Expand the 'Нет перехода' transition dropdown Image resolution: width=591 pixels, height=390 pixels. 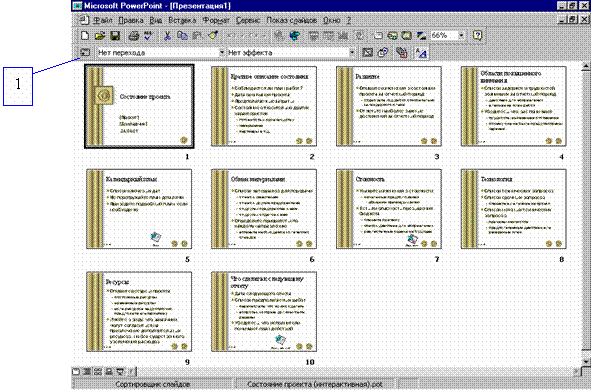[222, 52]
